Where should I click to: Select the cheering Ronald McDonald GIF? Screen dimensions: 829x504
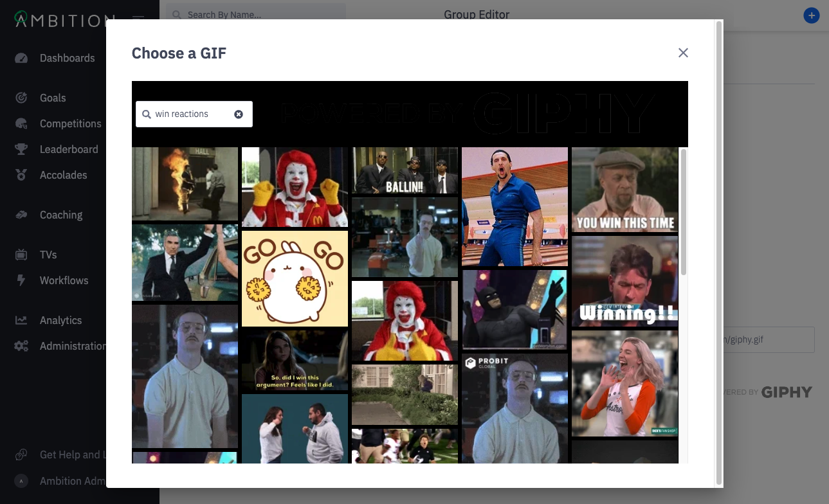tap(294, 187)
